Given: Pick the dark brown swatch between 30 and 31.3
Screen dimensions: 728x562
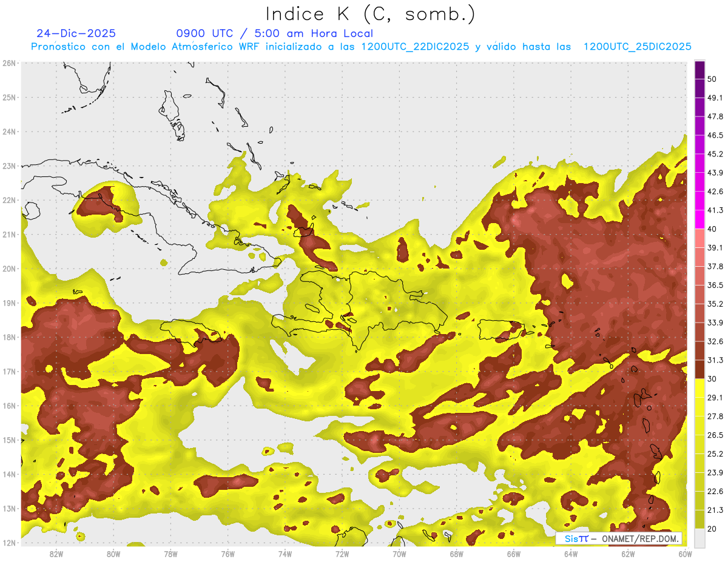Looking at the screenshot, I should click(699, 369).
